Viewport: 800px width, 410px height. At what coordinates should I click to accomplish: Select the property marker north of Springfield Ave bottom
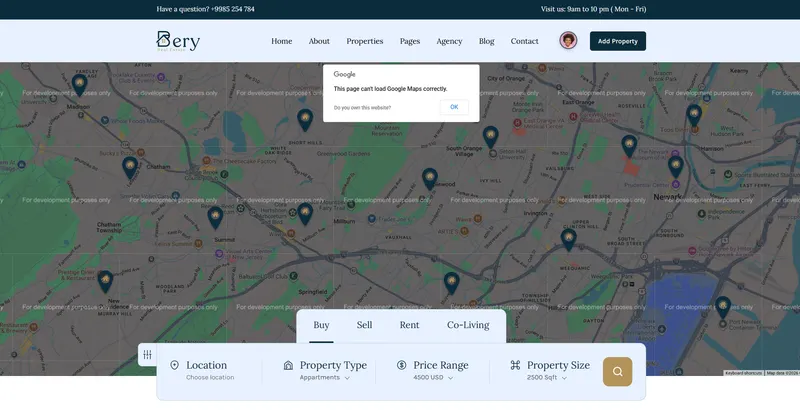[451, 283]
